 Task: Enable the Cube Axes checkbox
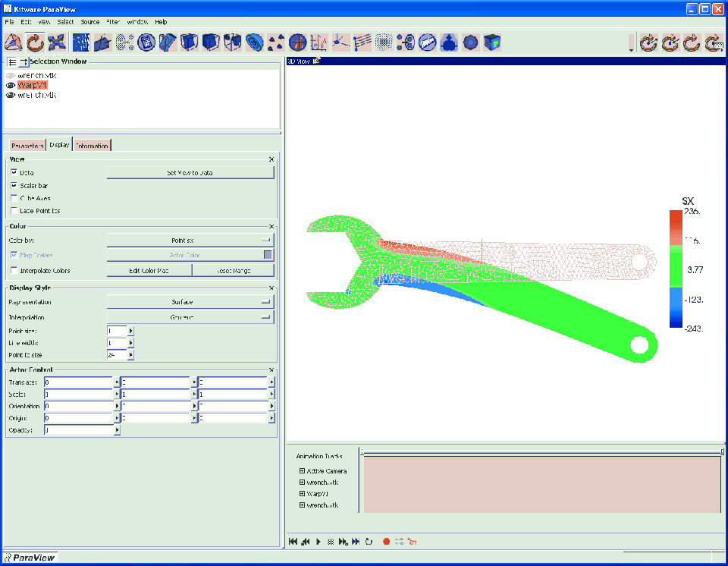[14, 198]
